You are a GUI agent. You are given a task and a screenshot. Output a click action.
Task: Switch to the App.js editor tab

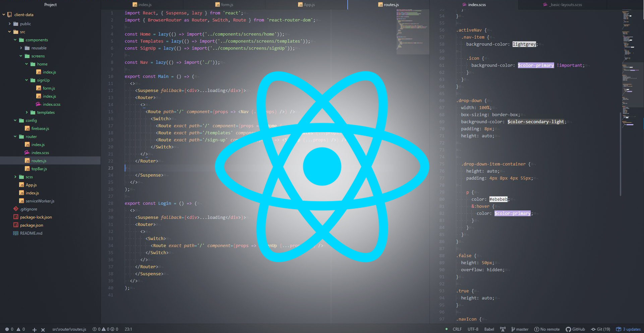pos(306,5)
